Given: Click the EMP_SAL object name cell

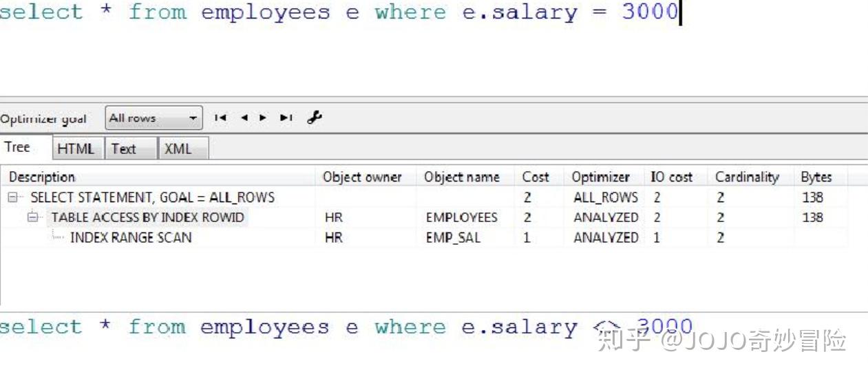Looking at the screenshot, I should (453, 237).
